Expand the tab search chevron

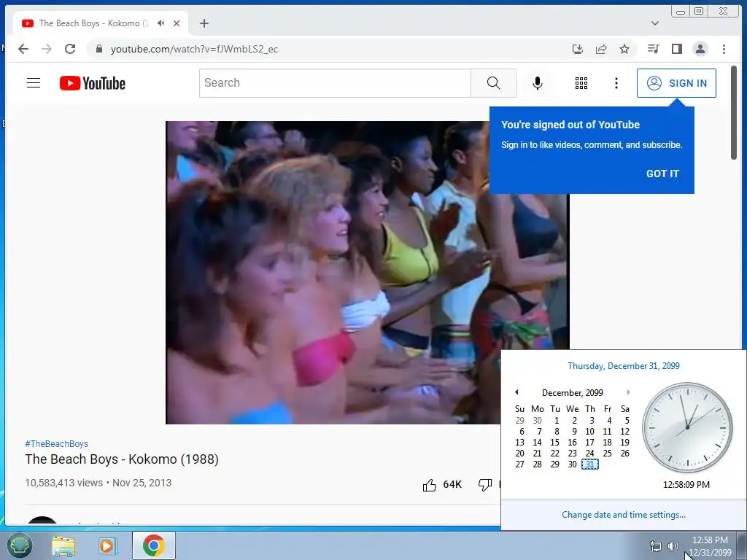coord(655,23)
